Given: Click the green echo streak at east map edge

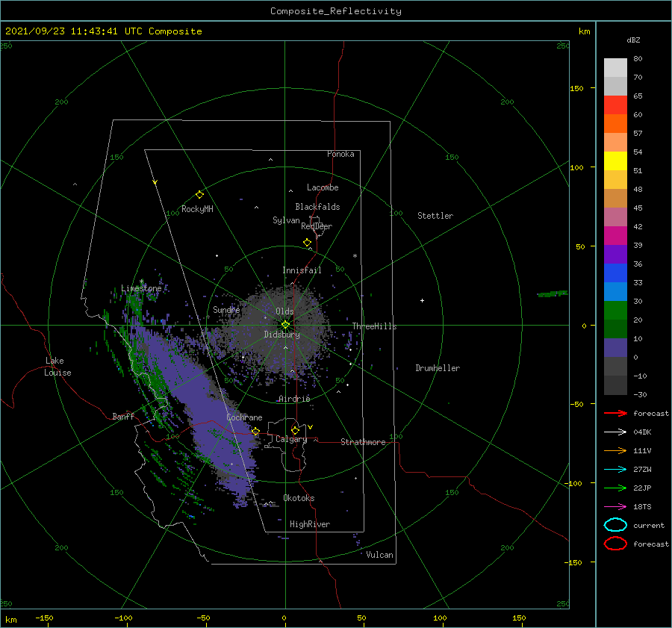Looking at the screenshot, I should coord(553,293).
